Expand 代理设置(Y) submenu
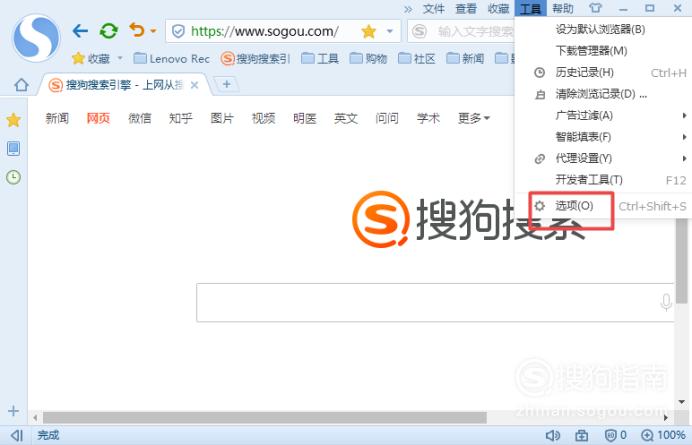This screenshot has height=445, width=692. 603,158
